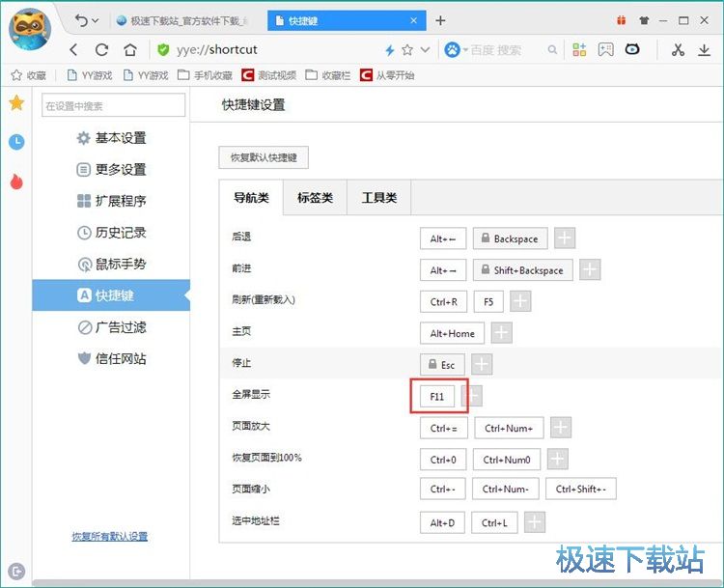
Task: Open history clock in left sidebar
Action: coord(16,141)
